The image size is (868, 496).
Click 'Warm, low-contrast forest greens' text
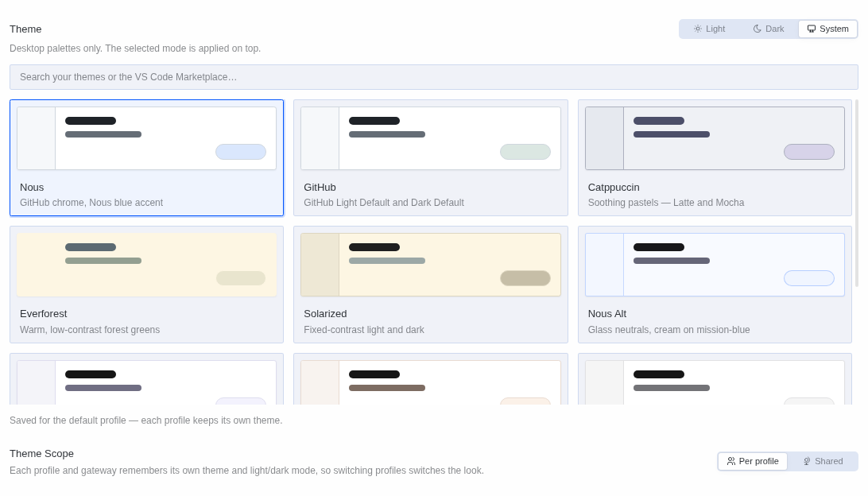click(90, 330)
